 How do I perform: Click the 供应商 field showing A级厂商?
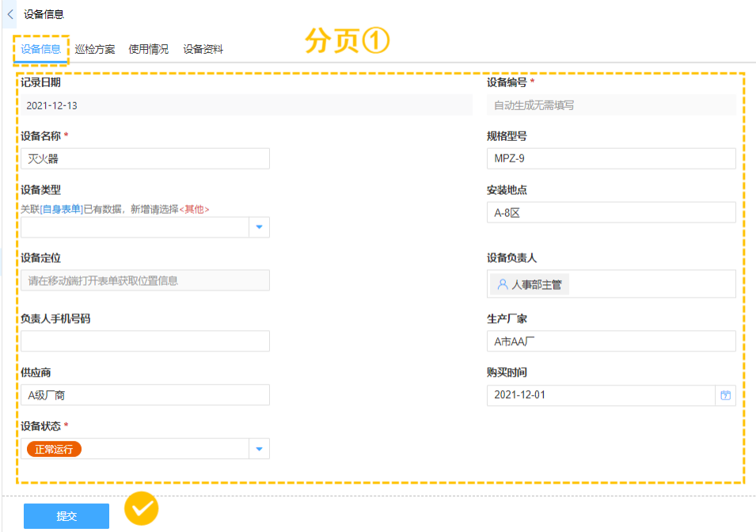point(145,395)
